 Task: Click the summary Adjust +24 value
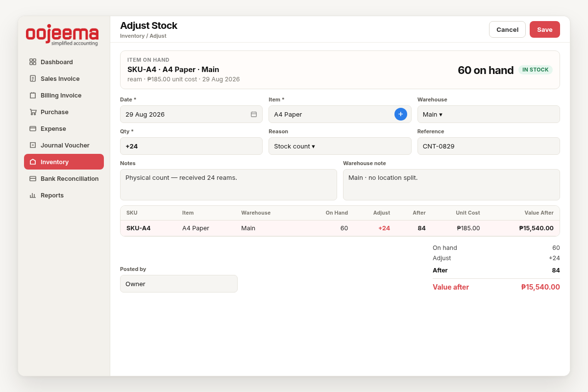pyautogui.click(x=554, y=258)
